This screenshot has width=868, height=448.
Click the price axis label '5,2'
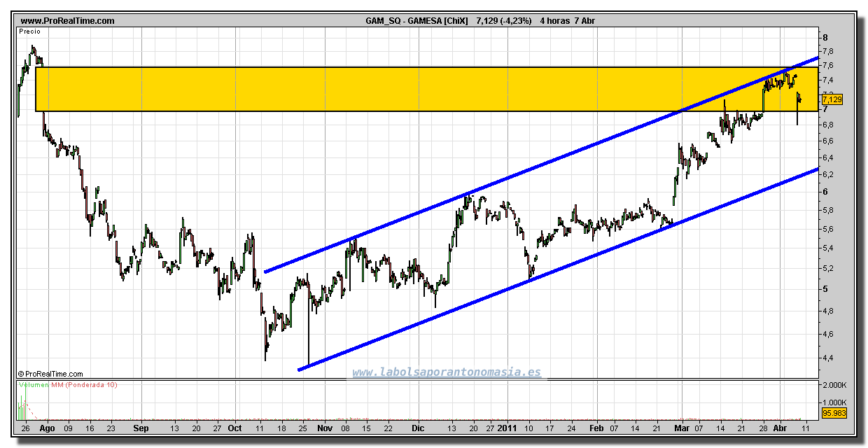828,268
